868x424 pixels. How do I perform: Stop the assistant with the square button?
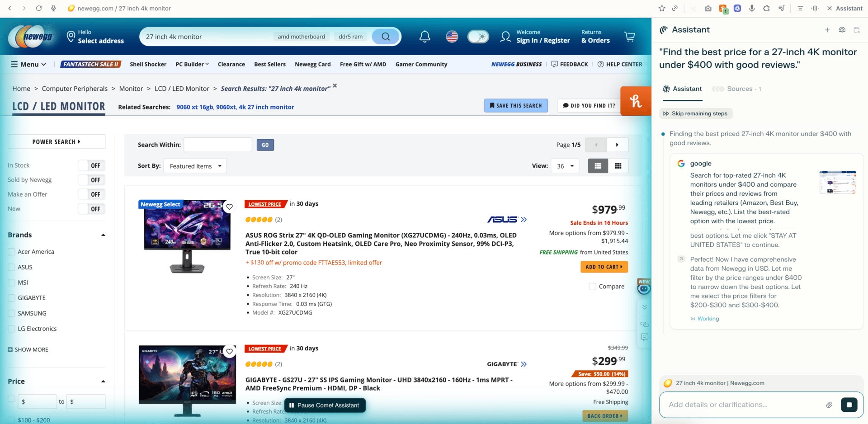pyautogui.click(x=849, y=405)
